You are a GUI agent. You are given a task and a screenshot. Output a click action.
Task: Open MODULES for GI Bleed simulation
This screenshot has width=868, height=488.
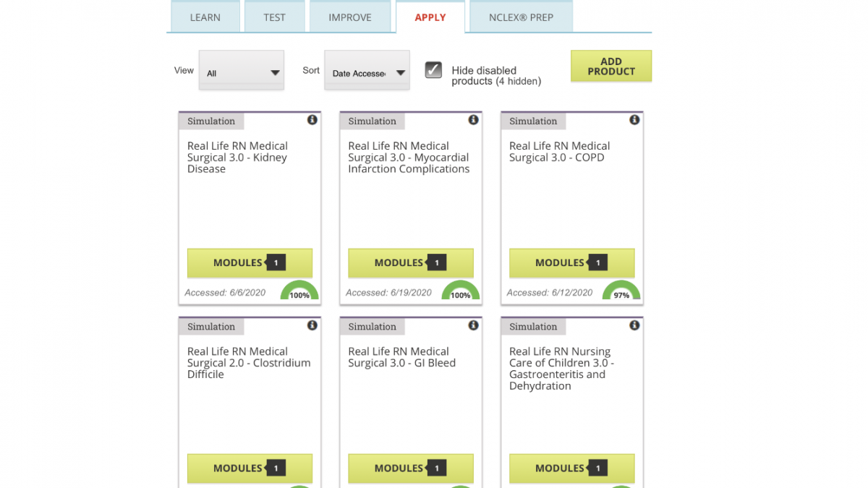click(x=411, y=468)
